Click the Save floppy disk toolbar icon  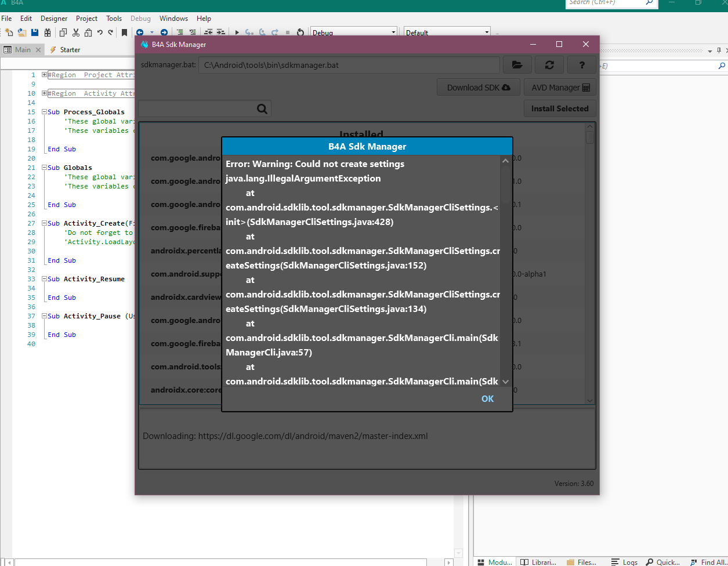(x=35, y=32)
